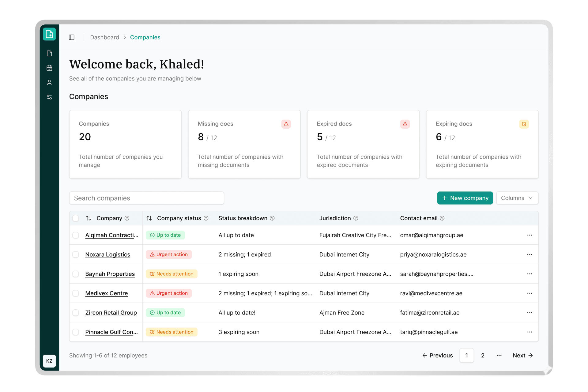
Task: Open row actions for Alqimah Contracting
Action: [530, 235]
